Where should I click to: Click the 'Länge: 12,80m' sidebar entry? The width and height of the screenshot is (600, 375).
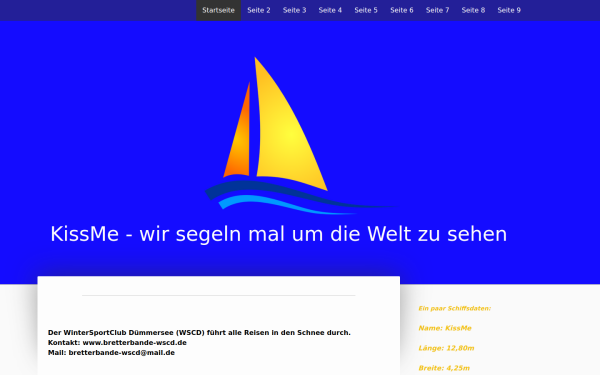[x=446, y=348]
